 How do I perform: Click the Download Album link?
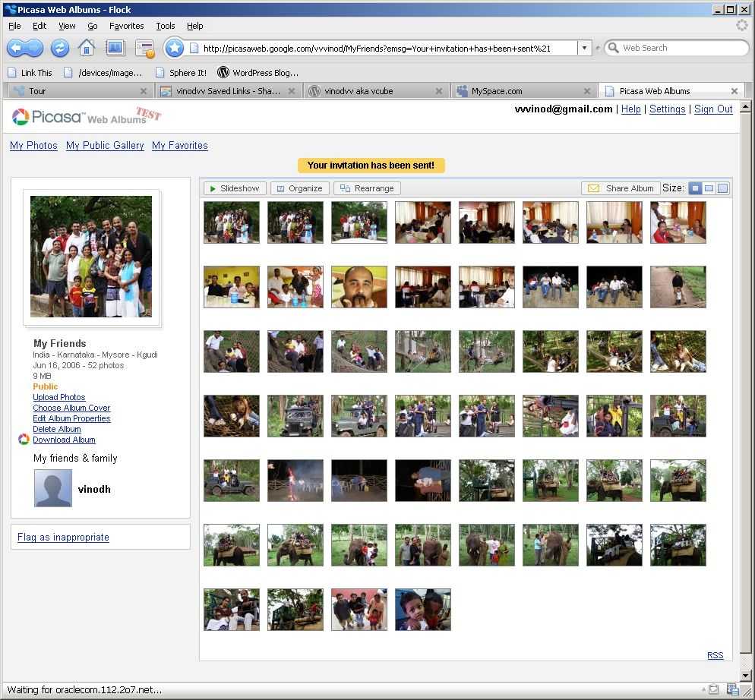tap(64, 440)
